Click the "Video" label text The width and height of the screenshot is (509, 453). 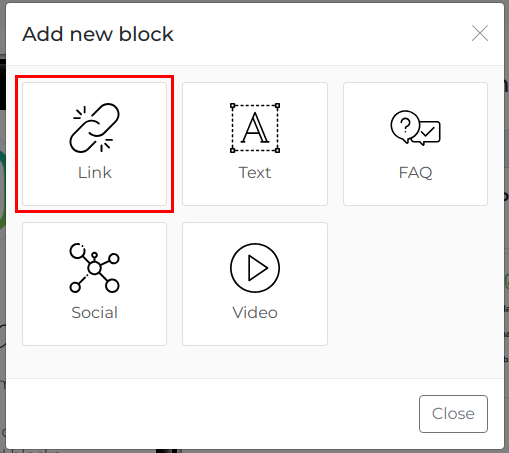(255, 313)
